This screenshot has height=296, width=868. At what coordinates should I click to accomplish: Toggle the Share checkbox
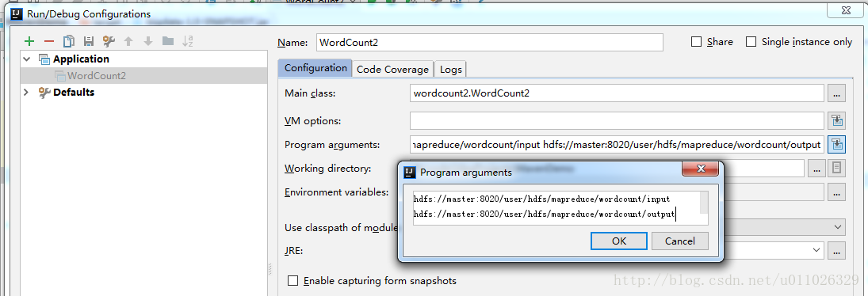point(697,42)
